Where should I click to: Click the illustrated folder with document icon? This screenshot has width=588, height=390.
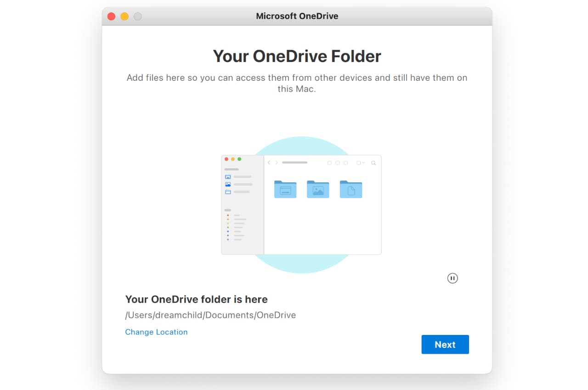[x=351, y=189]
